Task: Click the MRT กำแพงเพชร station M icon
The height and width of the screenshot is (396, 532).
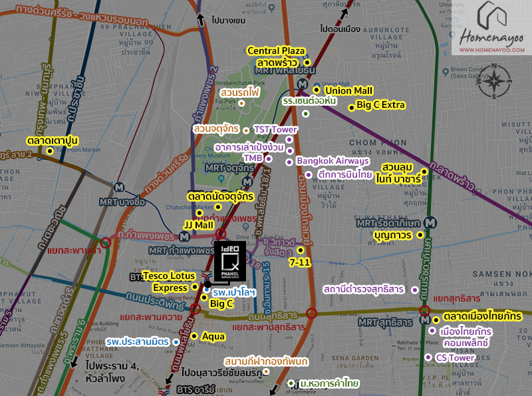Action: (x=184, y=236)
